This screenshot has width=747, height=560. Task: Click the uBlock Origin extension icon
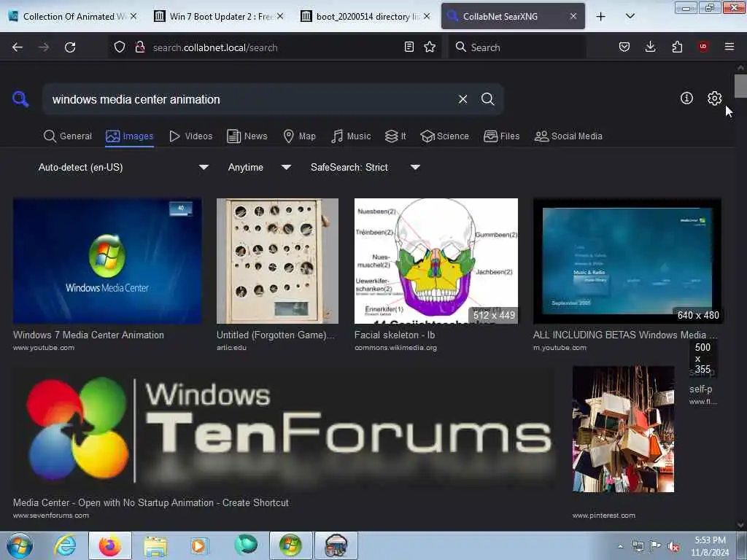(703, 47)
